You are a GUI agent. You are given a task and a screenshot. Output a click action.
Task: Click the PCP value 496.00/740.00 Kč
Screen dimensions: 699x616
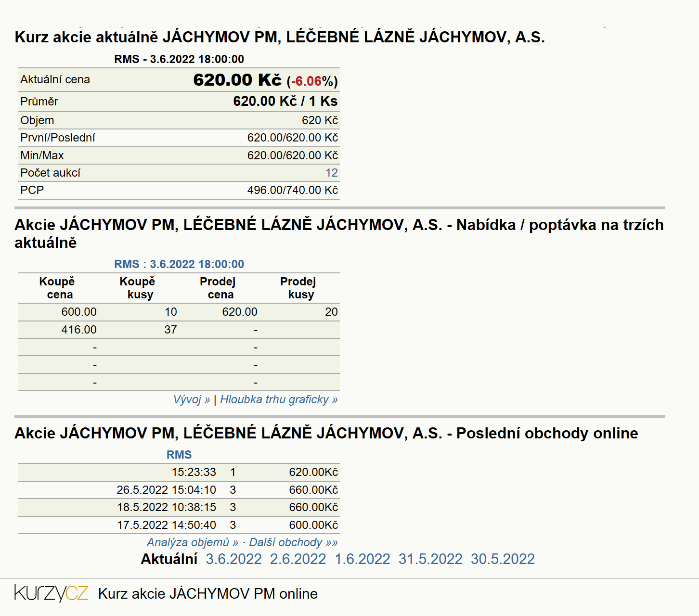(x=293, y=190)
